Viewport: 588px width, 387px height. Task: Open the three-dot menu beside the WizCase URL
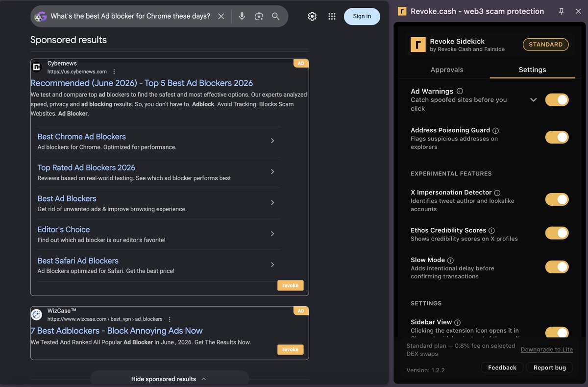[x=170, y=319]
